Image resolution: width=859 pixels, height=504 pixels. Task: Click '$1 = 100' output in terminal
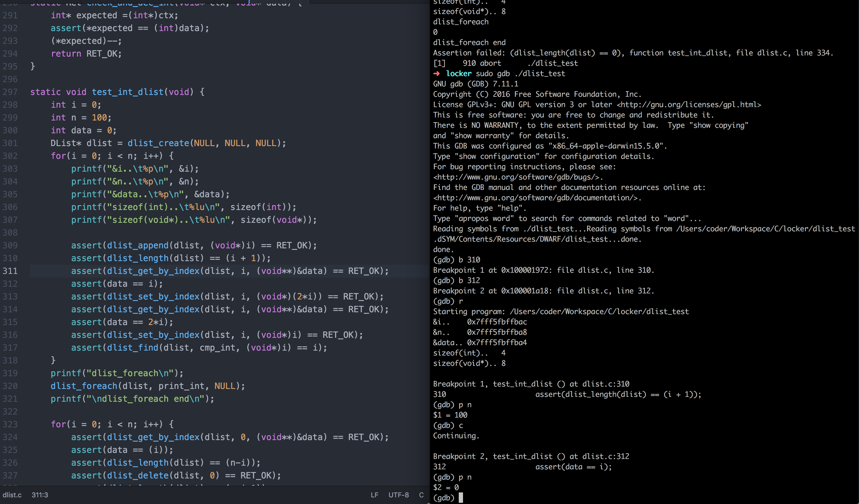(450, 415)
